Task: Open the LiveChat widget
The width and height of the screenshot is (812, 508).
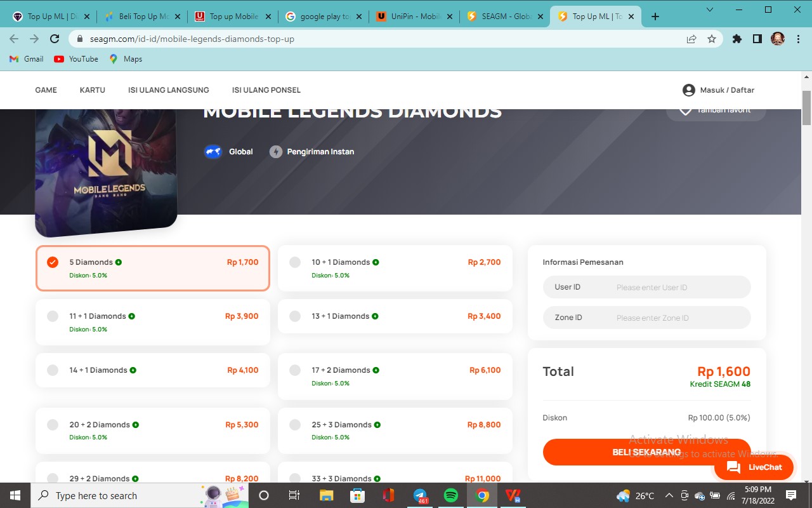Action: pos(754,467)
